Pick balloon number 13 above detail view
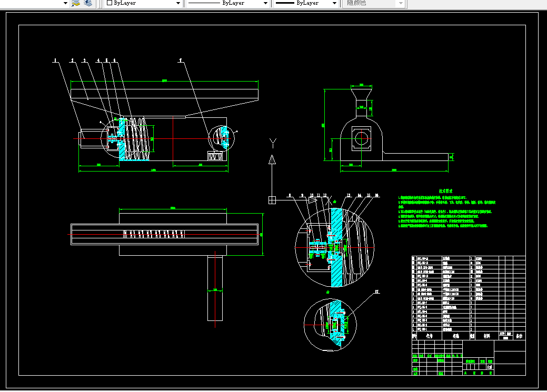 349,195
